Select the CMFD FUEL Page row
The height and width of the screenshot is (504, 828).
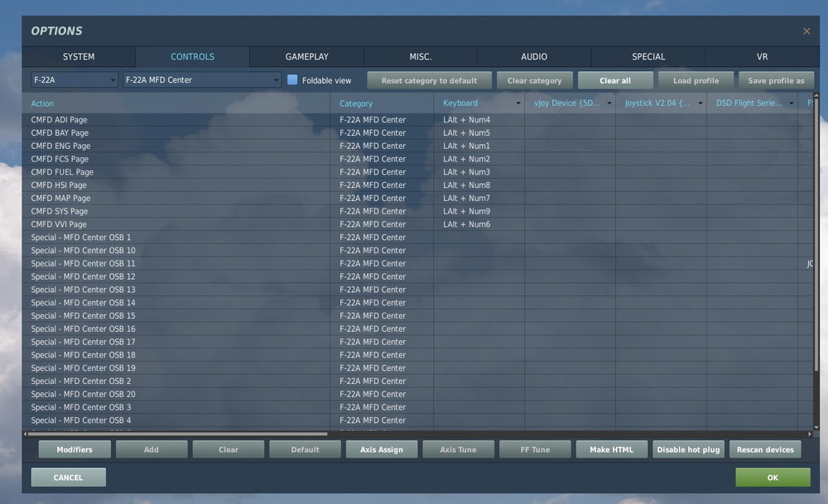pos(417,172)
